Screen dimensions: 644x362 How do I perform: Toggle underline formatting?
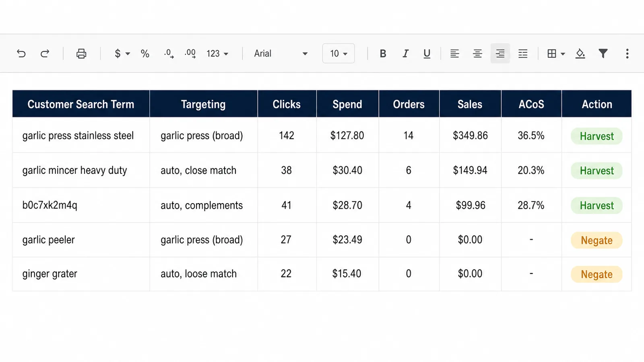point(427,53)
